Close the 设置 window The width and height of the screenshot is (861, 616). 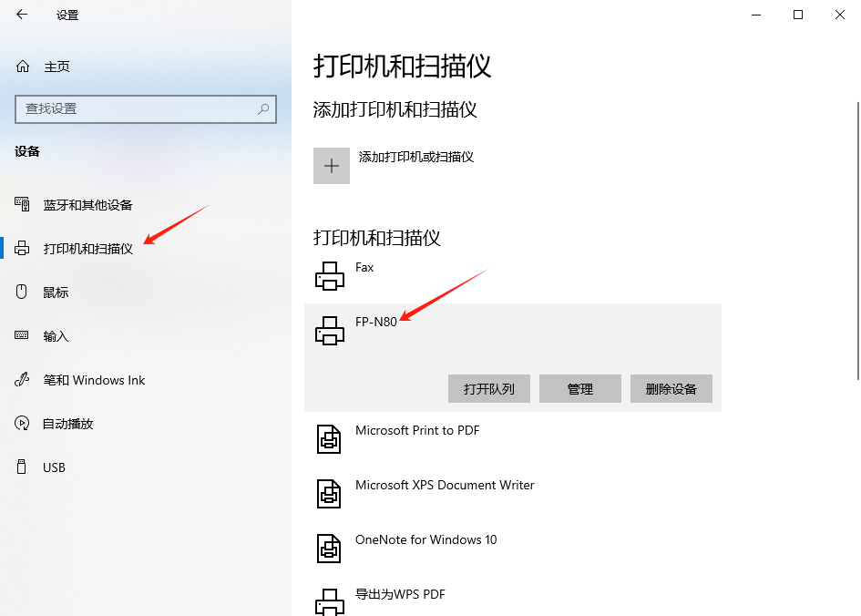point(839,15)
